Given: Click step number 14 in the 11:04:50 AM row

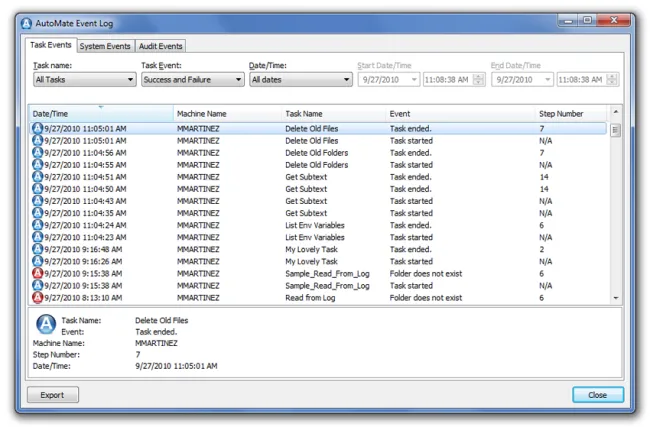Looking at the screenshot, I should [x=544, y=189].
